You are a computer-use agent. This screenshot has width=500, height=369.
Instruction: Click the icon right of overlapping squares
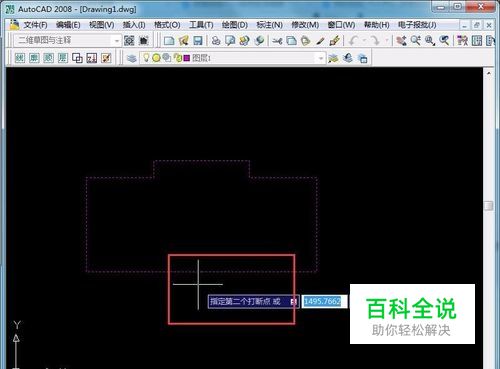92,58
